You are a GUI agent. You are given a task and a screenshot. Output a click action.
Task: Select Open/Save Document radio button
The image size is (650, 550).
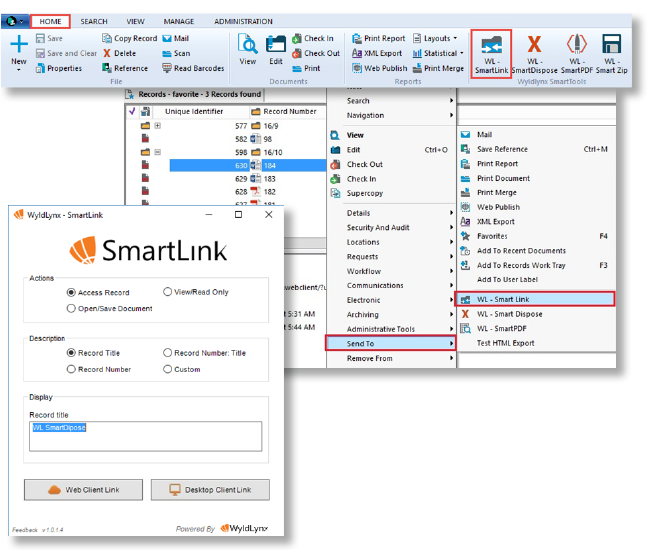(x=71, y=308)
